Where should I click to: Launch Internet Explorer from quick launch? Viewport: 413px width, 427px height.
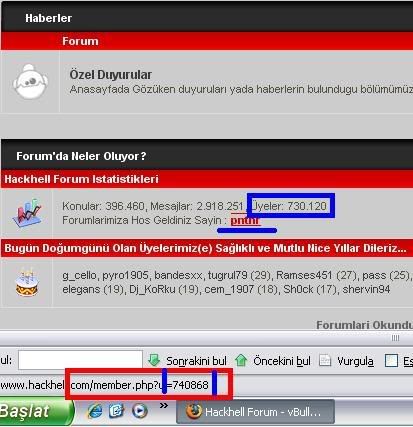point(95,411)
